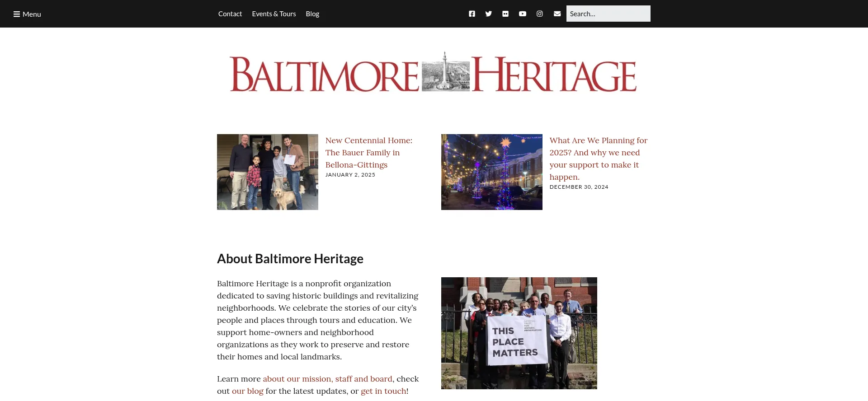The image size is (868, 401).
Task: Open the Twitter profile icon
Action: tap(489, 14)
